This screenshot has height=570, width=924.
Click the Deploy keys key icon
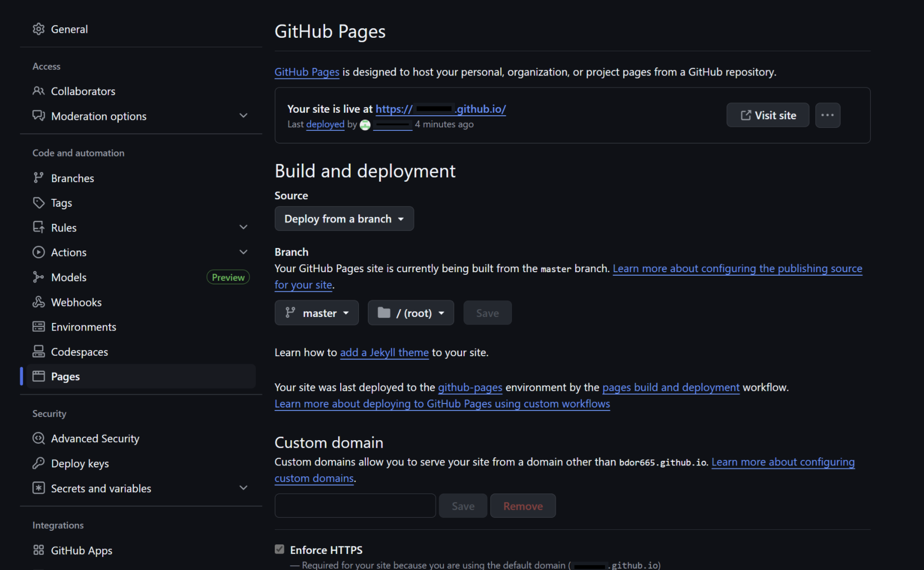[39, 463]
